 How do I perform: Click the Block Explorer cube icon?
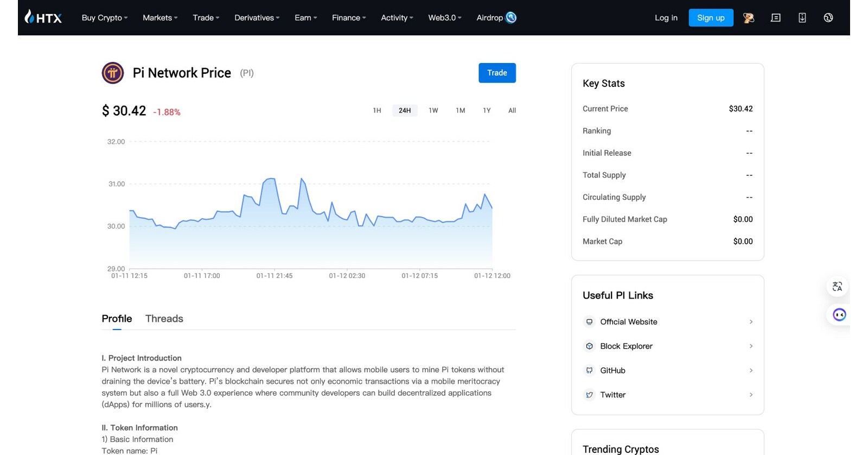[x=589, y=346]
